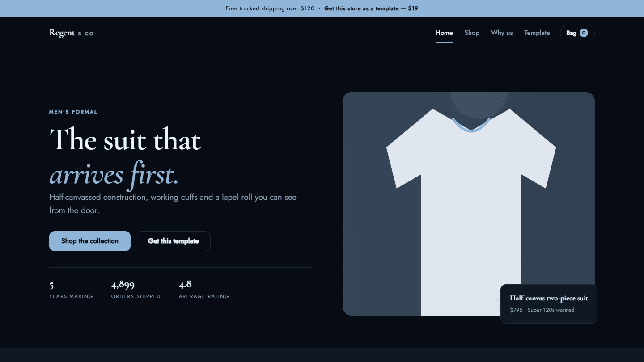Go to the Shop page
Image resolution: width=644 pixels, height=362 pixels.
pos(472,33)
